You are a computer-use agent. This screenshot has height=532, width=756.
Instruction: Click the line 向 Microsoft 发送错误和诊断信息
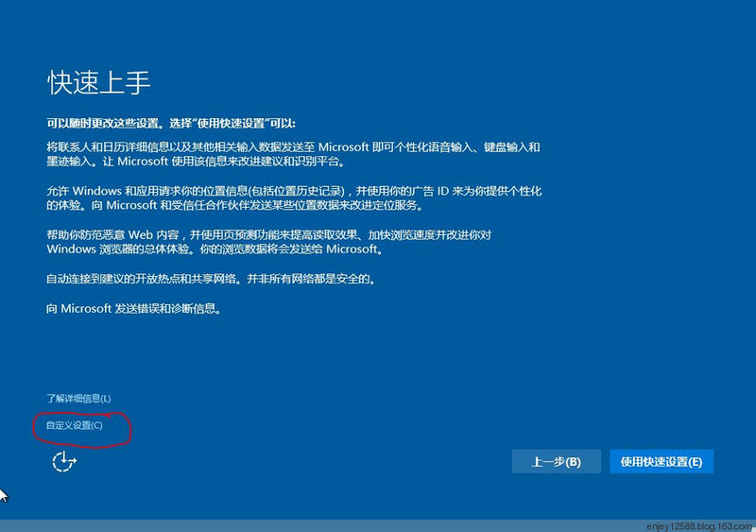click(x=134, y=309)
